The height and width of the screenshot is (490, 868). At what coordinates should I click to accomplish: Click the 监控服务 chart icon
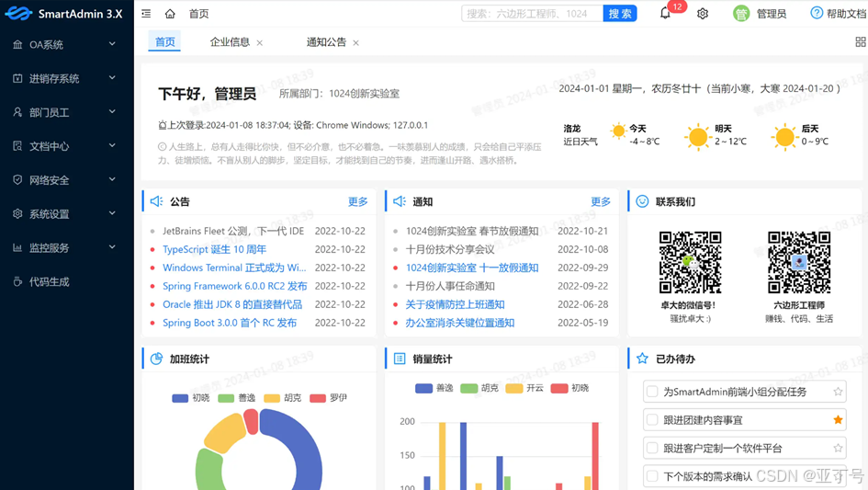(x=17, y=247)
